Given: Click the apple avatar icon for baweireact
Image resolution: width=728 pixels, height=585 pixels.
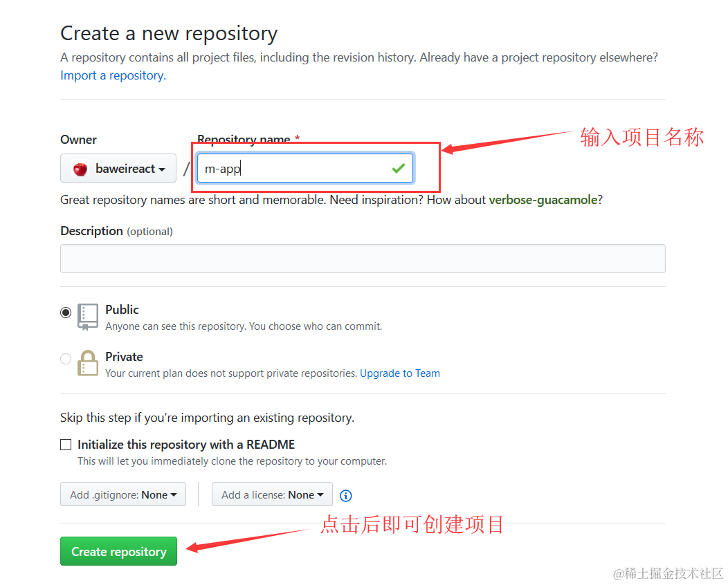Looking at the screenshot, I should tap(80, 169).
